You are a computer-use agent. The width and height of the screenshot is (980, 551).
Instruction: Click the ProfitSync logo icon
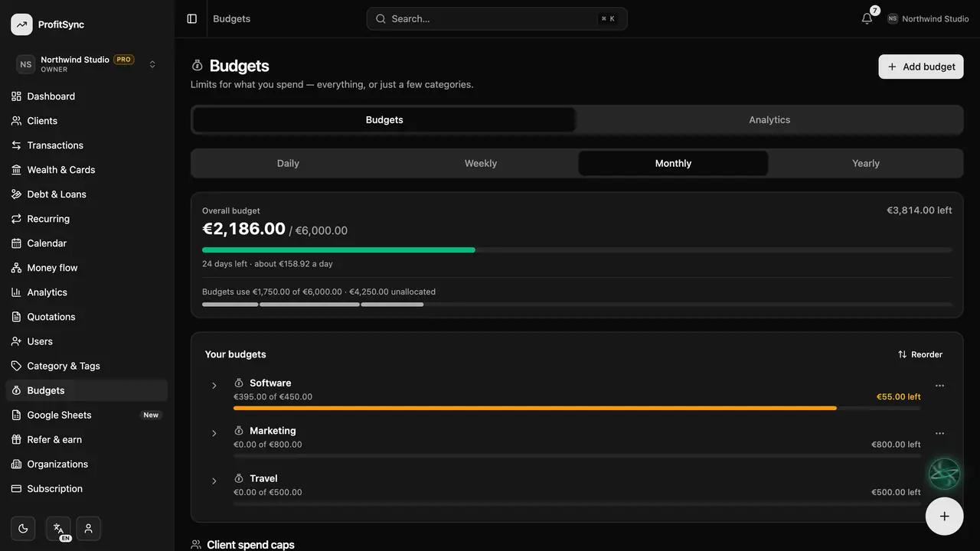pos(21,24)
